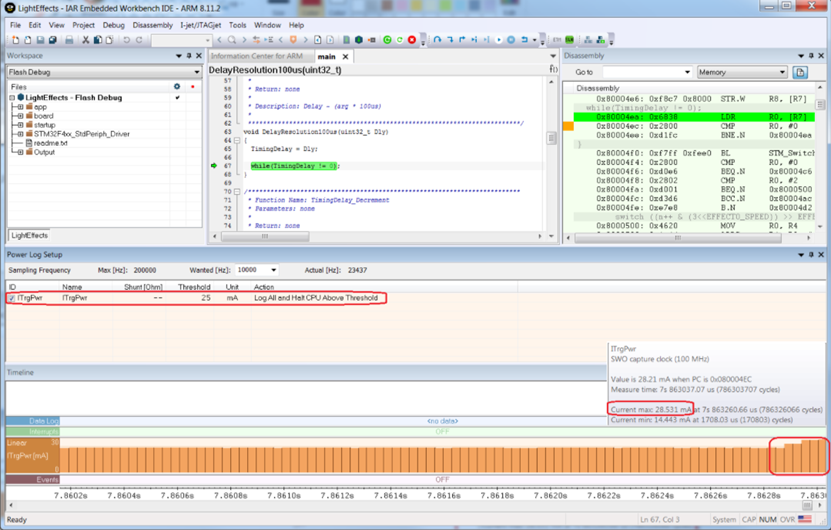The height and width of the screenshot is (530, 831).
Task: Collapse function fold marker at line 64
Action: (237, 140)
